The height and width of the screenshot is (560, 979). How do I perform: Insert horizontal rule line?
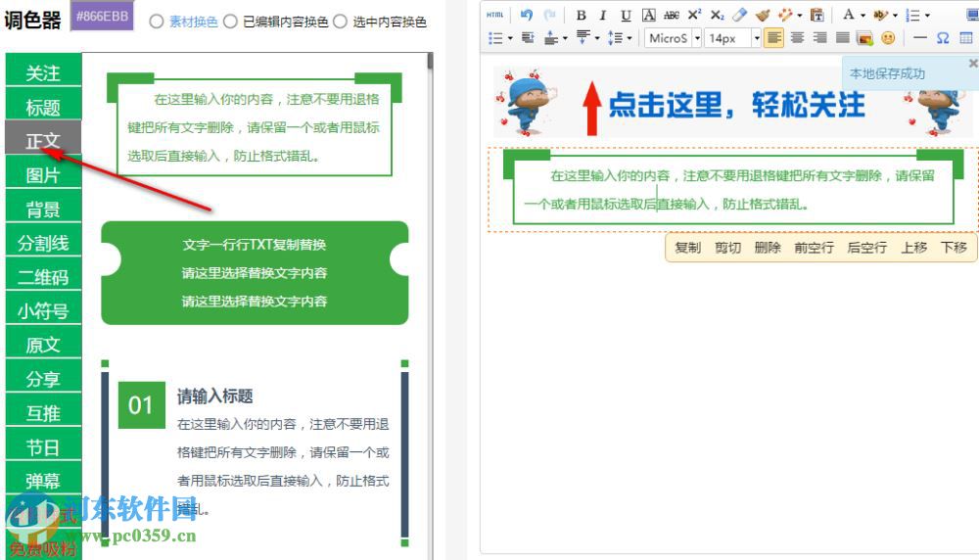pyautogui.click(x=919, y=38)
